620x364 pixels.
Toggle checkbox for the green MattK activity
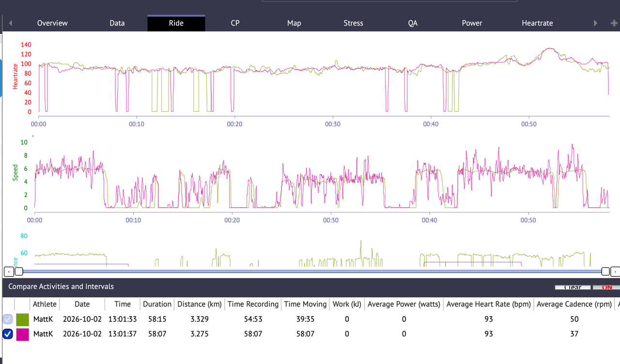8,319
